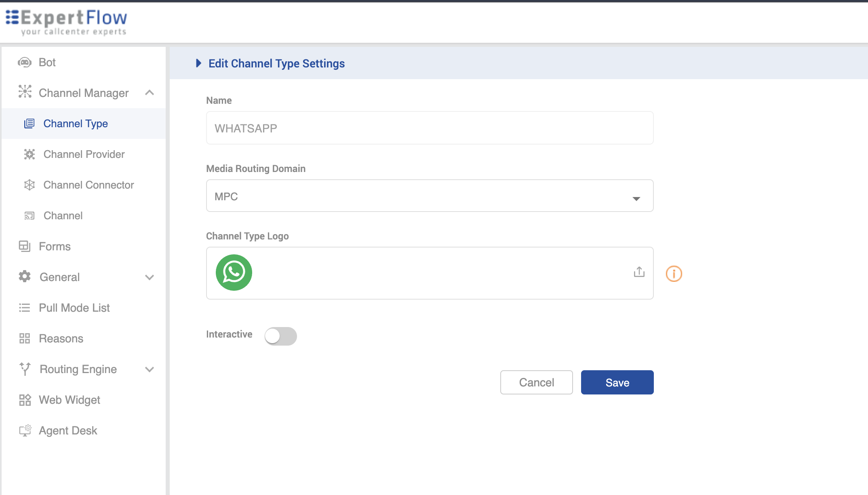Viewport: 868px width, 495px height.
Task: Click the Channel Connector icon
Action: point(29,185)
